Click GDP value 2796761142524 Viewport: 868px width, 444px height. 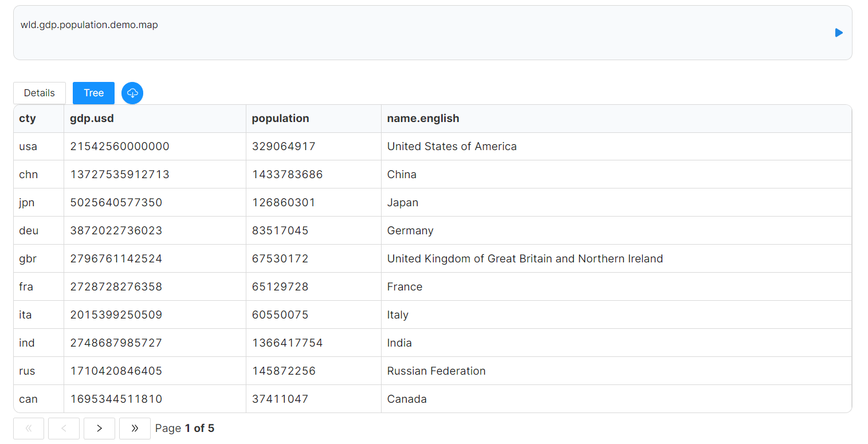[116, 259]
